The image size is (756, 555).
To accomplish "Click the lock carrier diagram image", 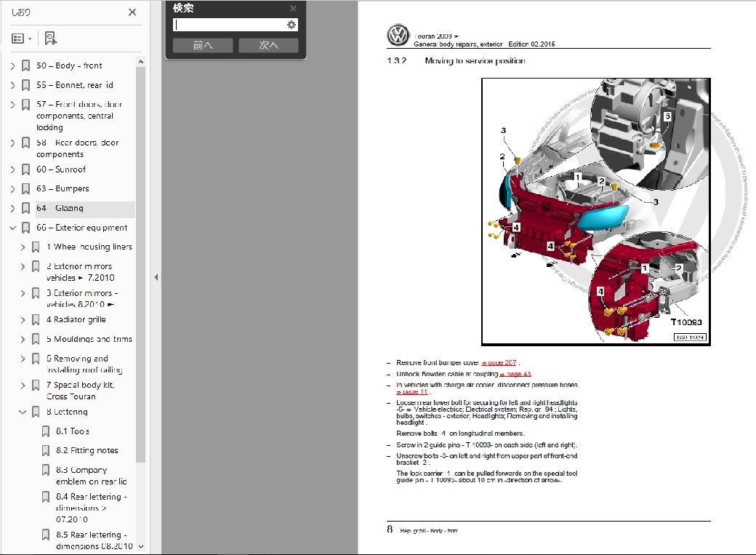I will (596, 212).
